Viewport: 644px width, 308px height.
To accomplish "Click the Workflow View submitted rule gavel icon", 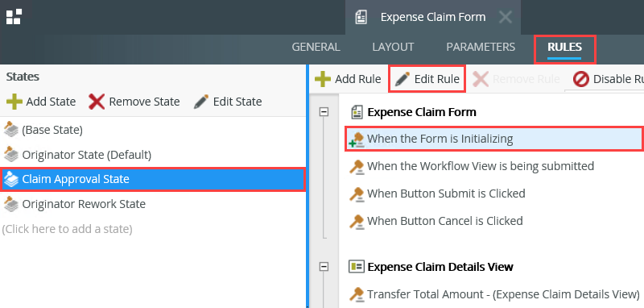I will tap(357, 167).
